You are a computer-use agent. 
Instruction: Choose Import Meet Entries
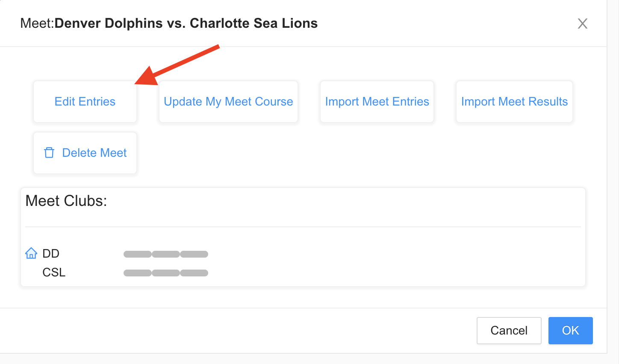click(377, 102)
